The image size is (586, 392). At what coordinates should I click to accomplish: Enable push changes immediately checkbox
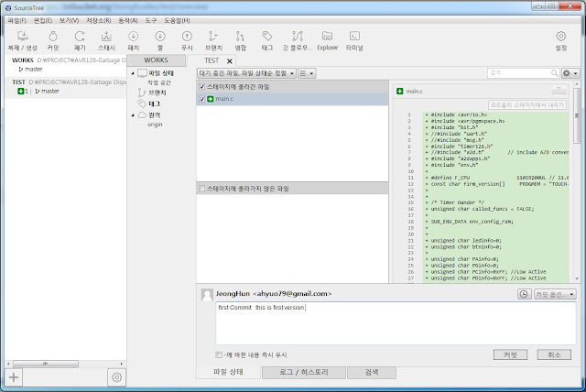[x=219, y=354]
